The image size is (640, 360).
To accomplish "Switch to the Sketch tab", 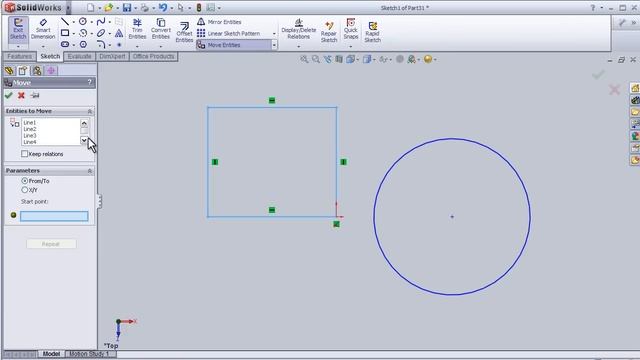I will click(x=50, y=56).
